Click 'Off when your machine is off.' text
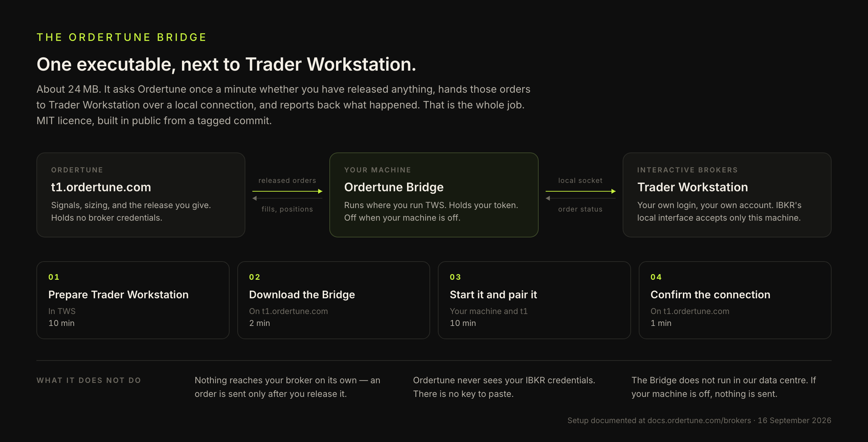 (402, 218)
